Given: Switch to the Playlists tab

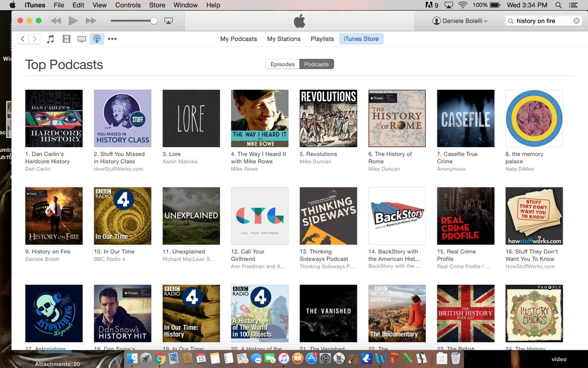Looking at the screenshot, I should 322,39.
